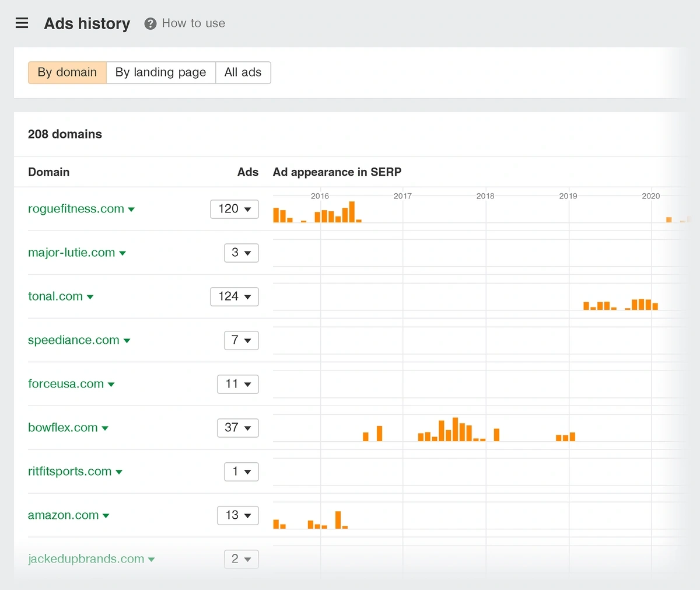Click the 2020 year label

651,196
